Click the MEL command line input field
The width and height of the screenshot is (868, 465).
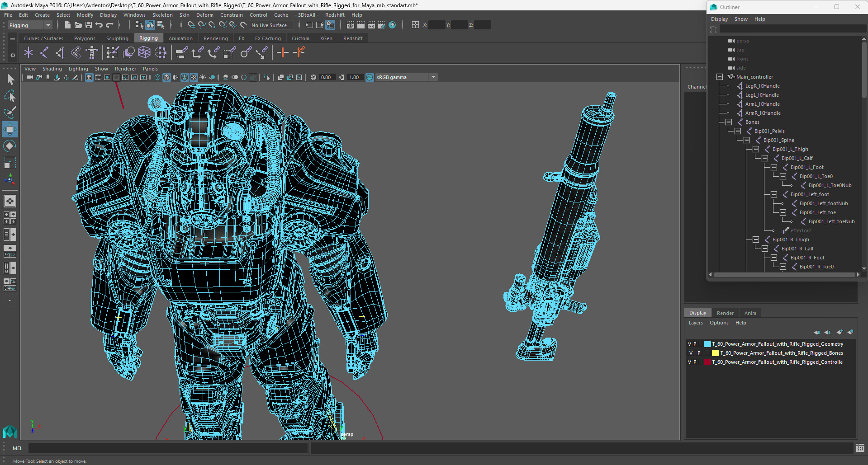click(x=168, y=448)
